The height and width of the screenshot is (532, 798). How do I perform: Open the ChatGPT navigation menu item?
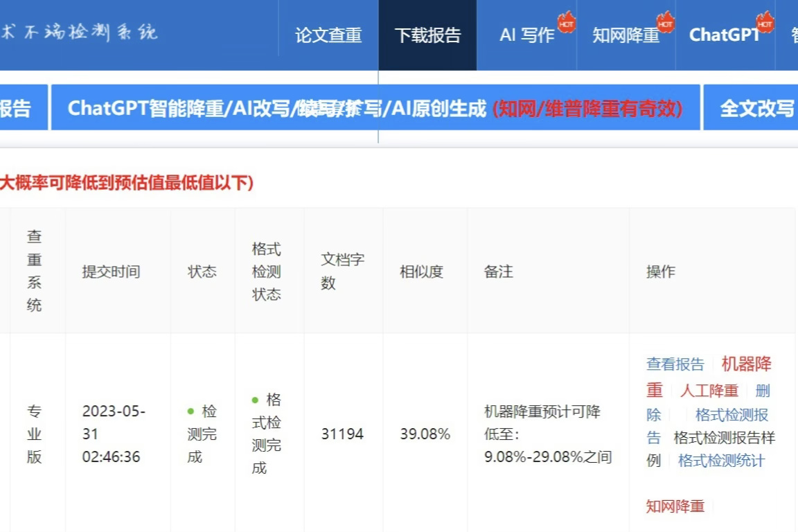724,35
